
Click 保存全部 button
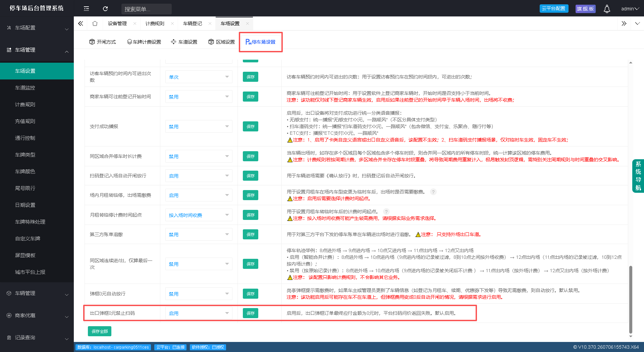coord(100,331)
